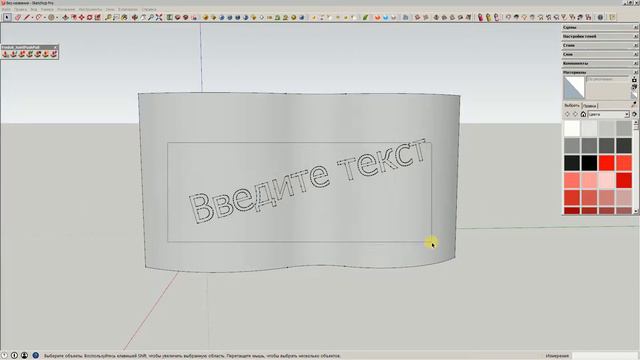Open the Справка menu
The image size is (640, 360).
click(149, 9)
